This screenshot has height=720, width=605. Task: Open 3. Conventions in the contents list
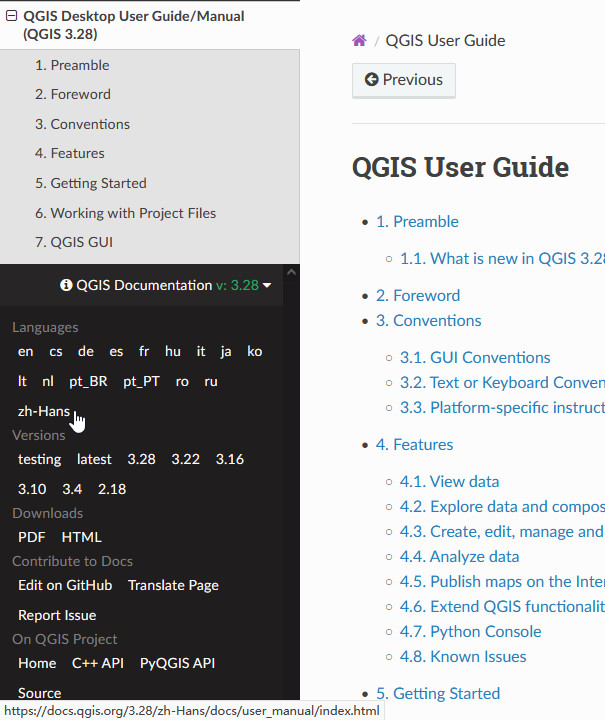[429, 321]
